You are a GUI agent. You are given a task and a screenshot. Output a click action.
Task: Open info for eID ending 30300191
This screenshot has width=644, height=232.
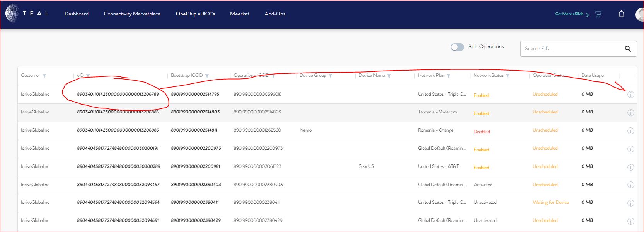[630, 149]
